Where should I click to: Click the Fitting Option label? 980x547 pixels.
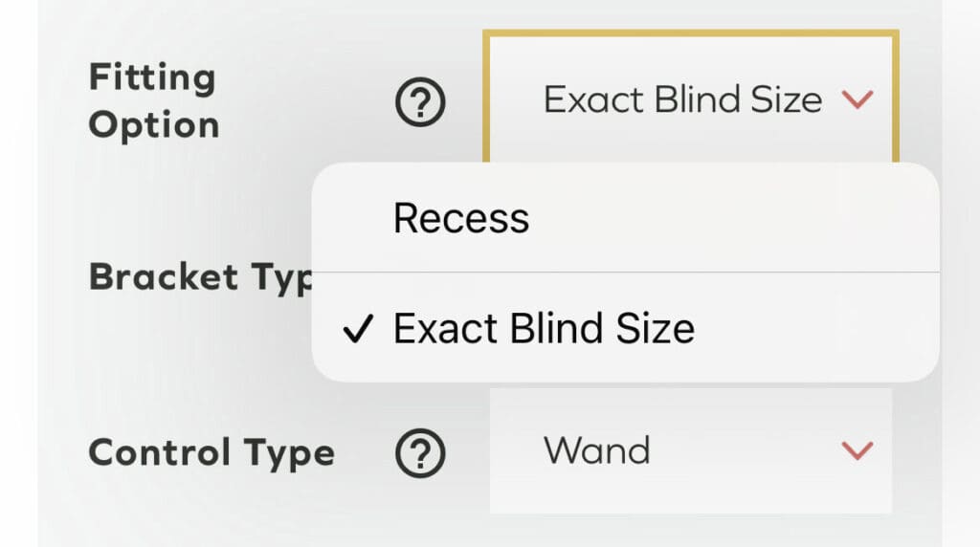click(153, 101)
